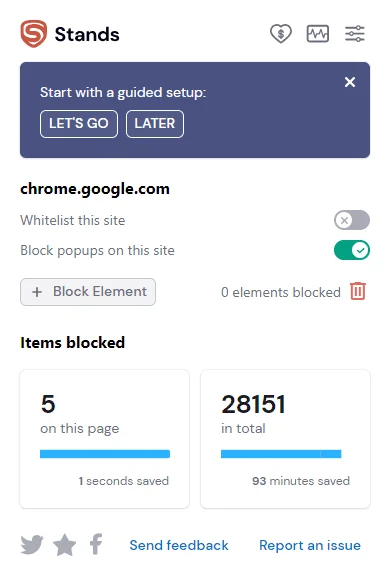Select the 28151 in total card
The width and height of the screenshot is (389, 579).
pyautogui.click(x=285, y=439)
